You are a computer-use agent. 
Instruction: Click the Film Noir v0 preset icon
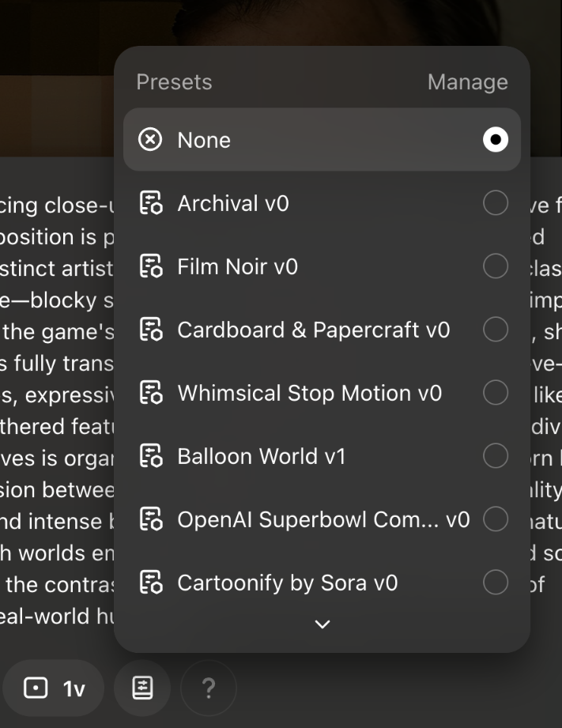(151, 266)
